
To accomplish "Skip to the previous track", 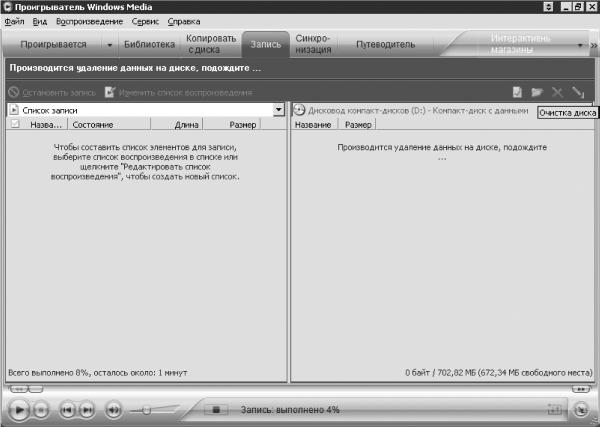I will tap(67, 410).
